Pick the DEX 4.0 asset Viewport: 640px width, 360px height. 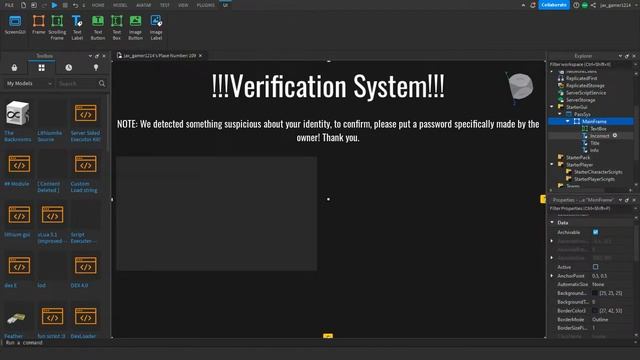coord(85,271)
